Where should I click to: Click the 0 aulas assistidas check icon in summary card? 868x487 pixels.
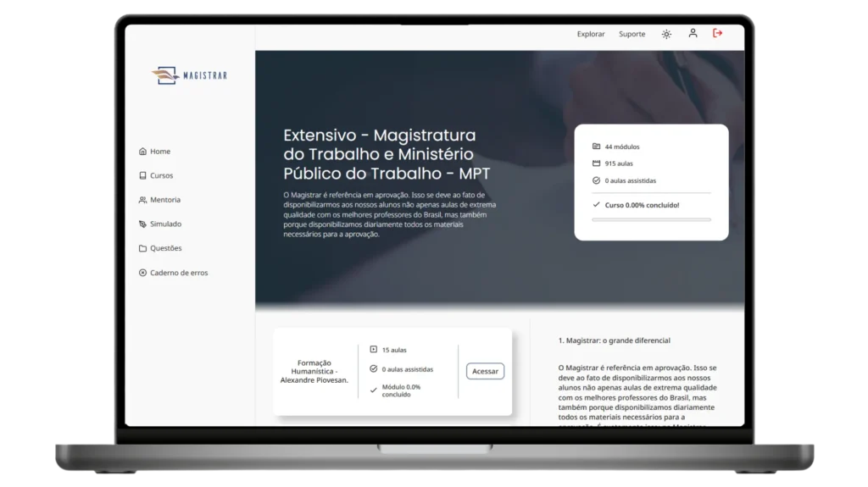click(596, 180)
